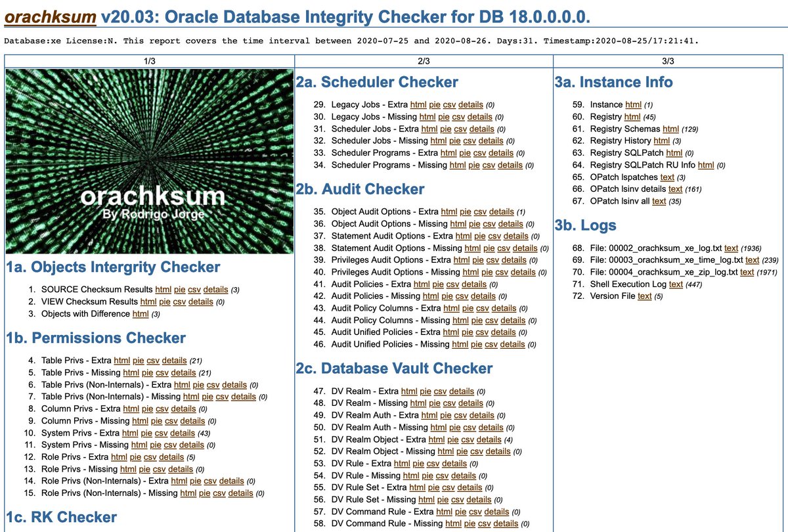Open html for Scheduler Programs - Extra
The image size is (788, 532).
click(x=449, y=152)
